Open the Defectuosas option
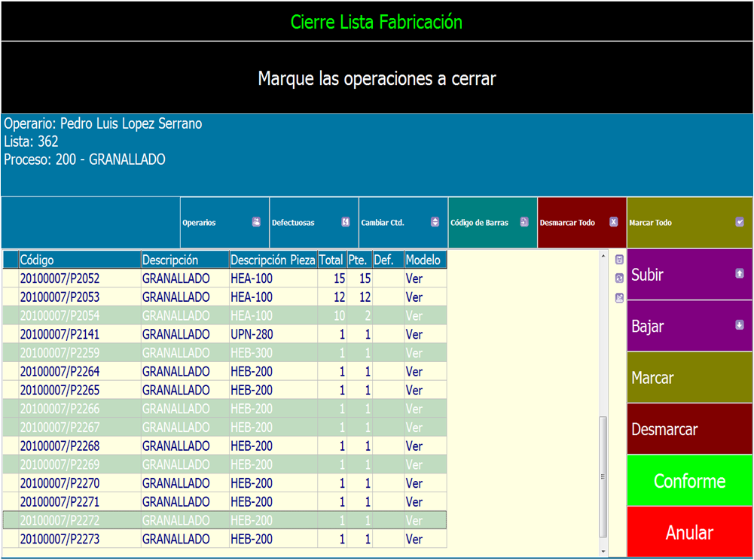Image resolution: width=754 pixels, height=560 pixels. 313,223
